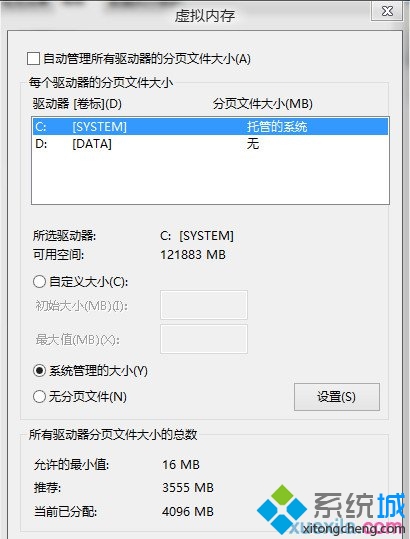Click the 4096 MB currently allocated value

pos(188,512)
